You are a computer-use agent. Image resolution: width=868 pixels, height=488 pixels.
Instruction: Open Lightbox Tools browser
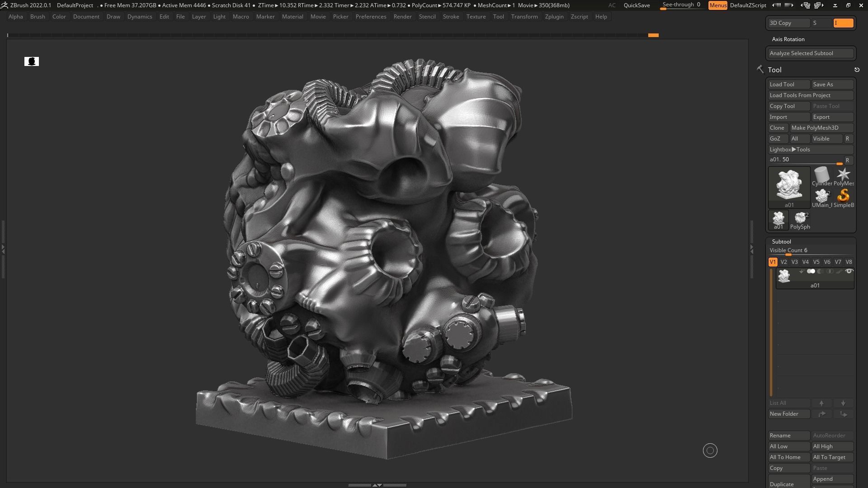click(x=811, y=150)
